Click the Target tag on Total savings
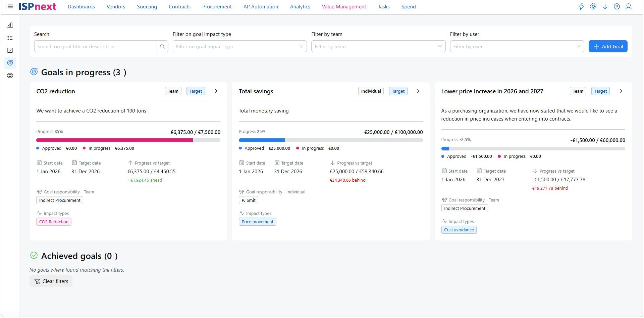Screen dimensions: 644x318 (398, 91)
